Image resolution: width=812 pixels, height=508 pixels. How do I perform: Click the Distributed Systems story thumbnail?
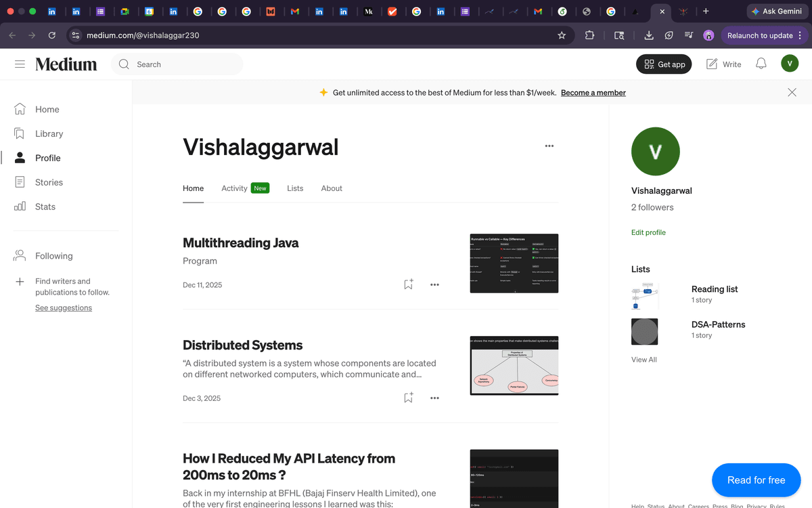[514, 366]
